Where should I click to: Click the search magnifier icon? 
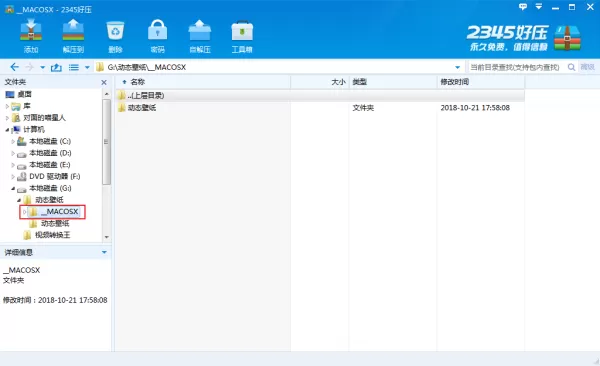[x=571, y=67]
